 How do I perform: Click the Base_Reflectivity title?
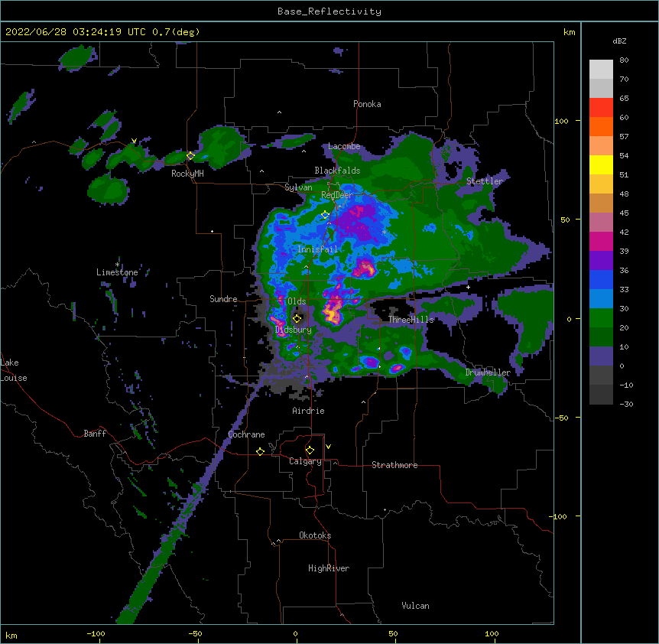[x=329, y=11]
